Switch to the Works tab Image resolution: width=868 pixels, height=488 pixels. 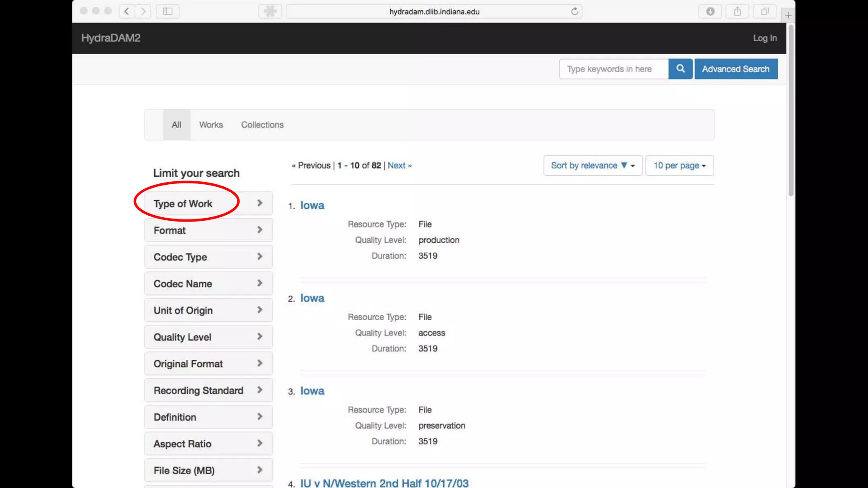point(211,125)
